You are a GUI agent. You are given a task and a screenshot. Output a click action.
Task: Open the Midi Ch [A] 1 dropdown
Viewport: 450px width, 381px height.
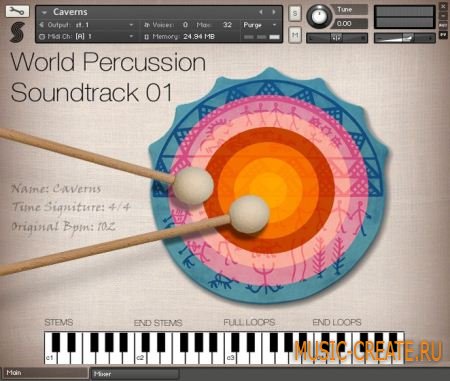click(131, 36)
